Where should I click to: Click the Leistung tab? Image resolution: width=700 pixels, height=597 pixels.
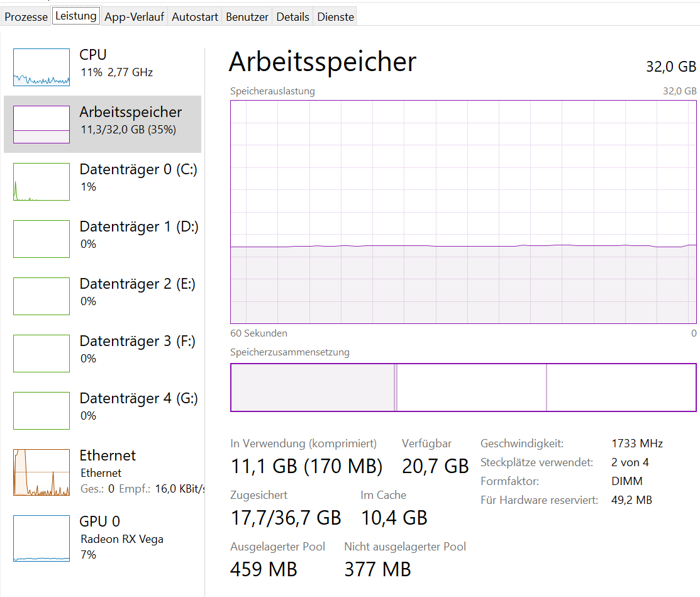coord(76,16)
